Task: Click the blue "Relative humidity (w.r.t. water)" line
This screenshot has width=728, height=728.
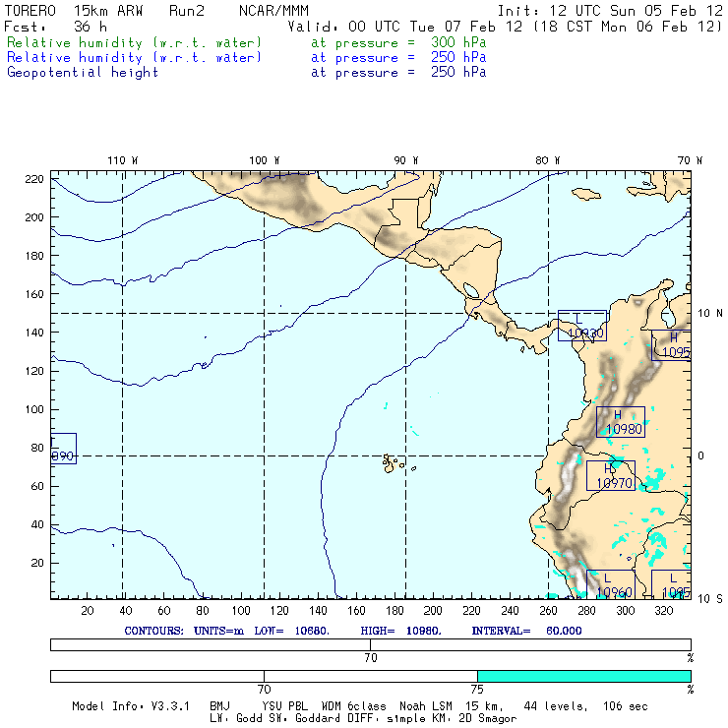Action: coord(134,58)
